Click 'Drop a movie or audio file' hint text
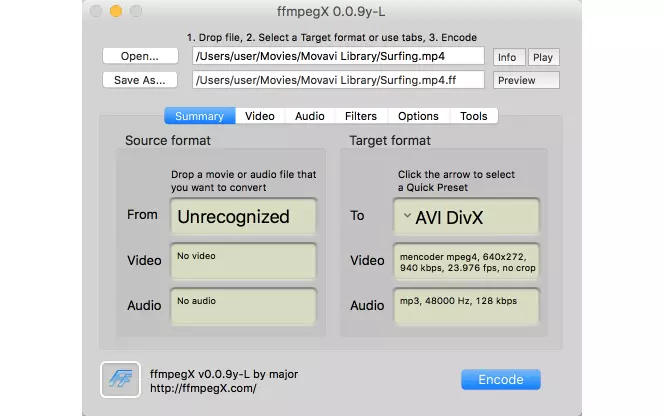Image resolution: width=664 pixels, height=416 pixels. 243,181
